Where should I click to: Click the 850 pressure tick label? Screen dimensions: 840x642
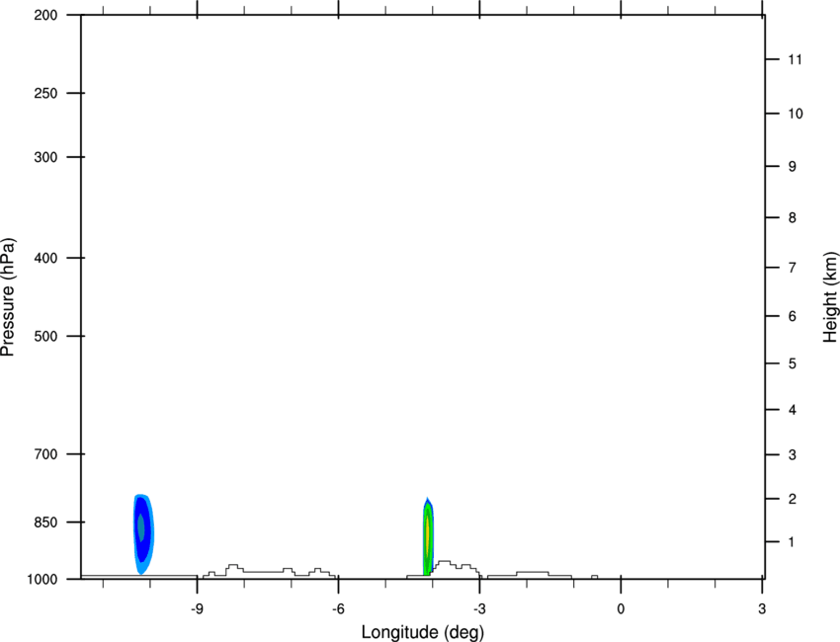[45, 522]
